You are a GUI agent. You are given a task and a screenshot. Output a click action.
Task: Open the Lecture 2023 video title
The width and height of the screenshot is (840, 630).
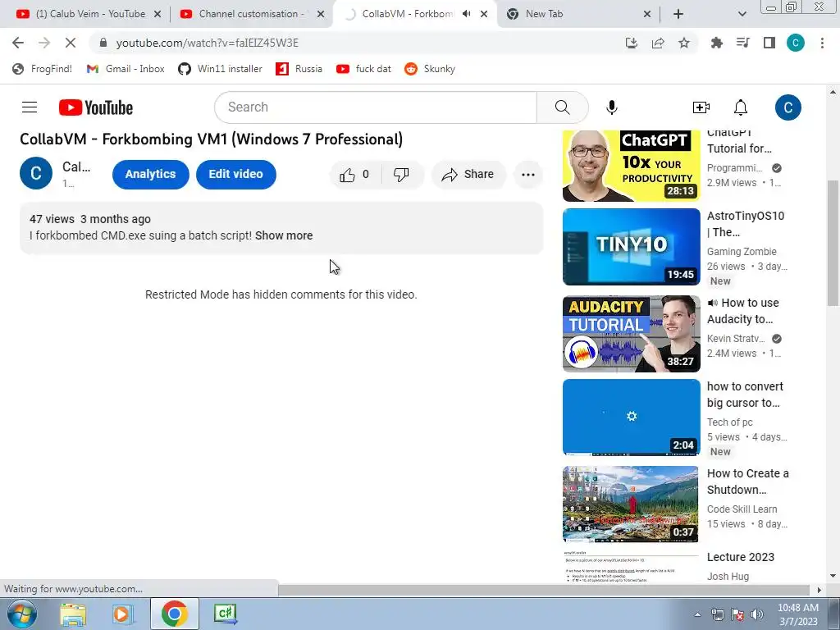click(741, 557)
